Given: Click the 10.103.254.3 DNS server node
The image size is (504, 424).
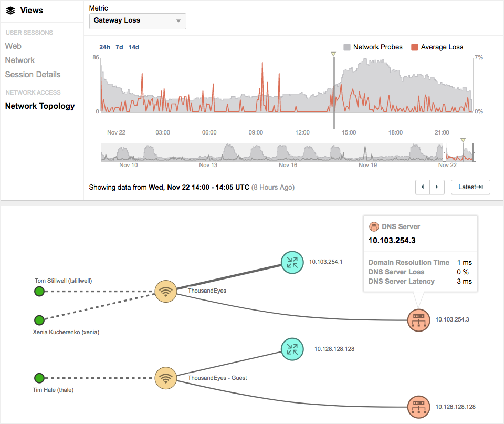Looking at the screenshot, I should tap(418, 319).
